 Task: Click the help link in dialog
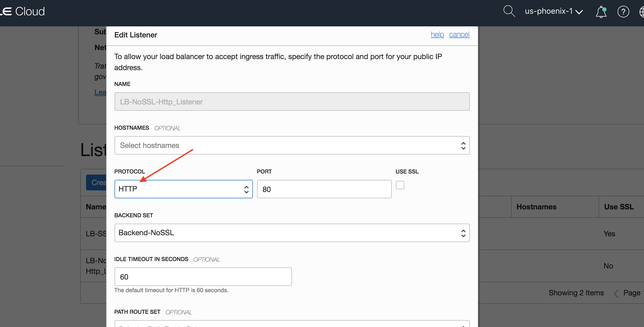pyautogui.click(x=437, y=35)
